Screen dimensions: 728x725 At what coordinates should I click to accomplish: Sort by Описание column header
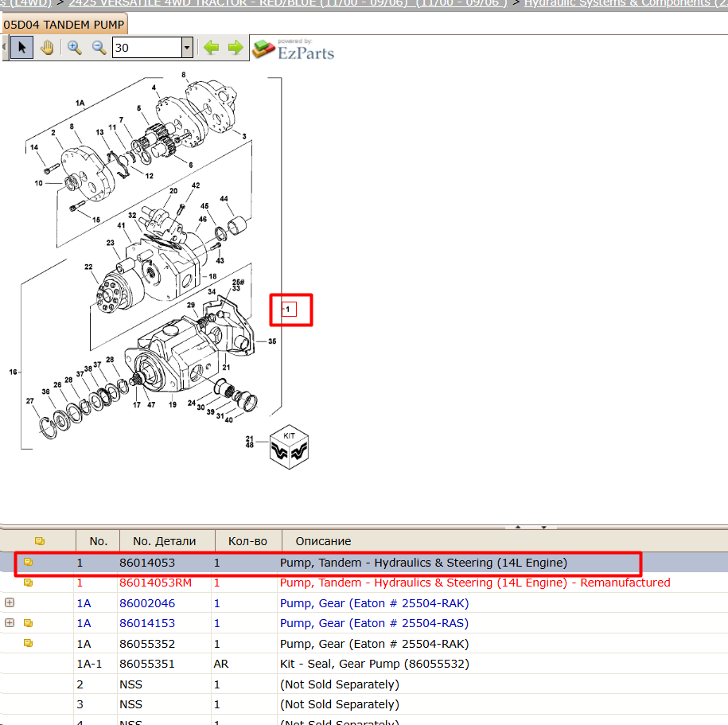point(323,541)
